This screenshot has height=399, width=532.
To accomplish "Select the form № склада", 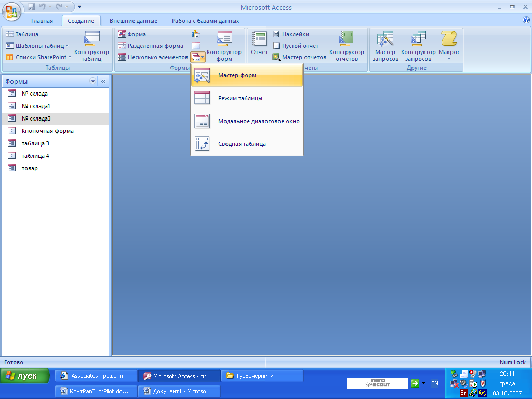I will (x=55, y=94).
